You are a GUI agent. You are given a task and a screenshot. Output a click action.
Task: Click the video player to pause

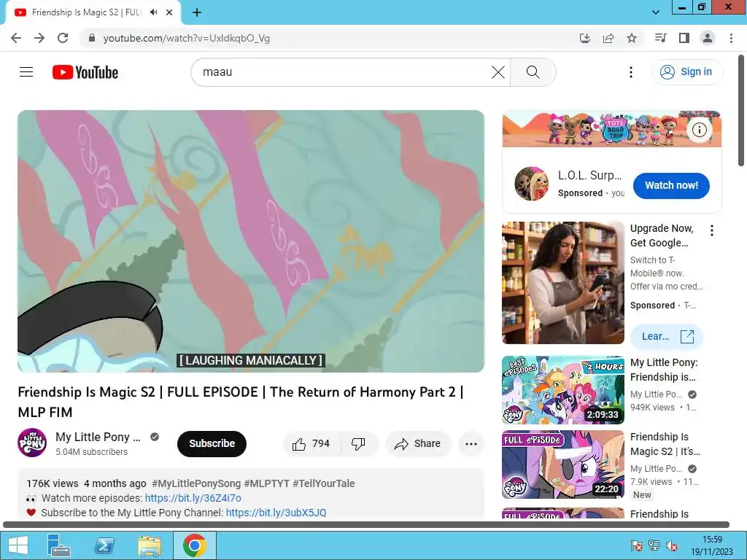[x=251, y=241]
